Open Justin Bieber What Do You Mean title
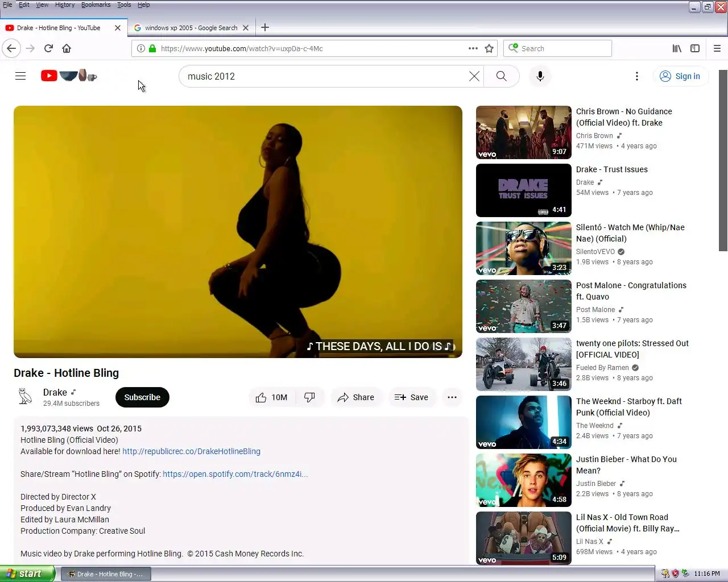Viewport: 728px width, 582px height. 626,465
